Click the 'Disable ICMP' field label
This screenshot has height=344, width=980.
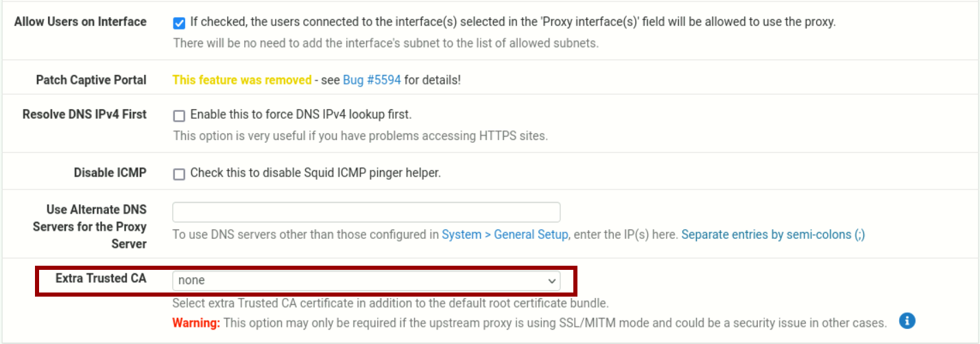pos(110,172)
